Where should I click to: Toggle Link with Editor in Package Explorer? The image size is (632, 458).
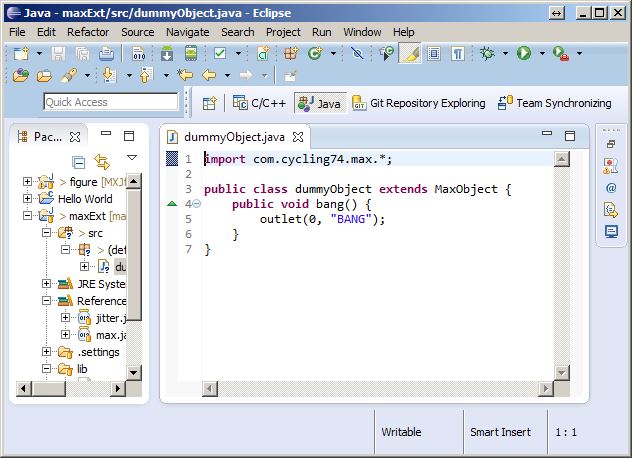[x=101, y=160]
